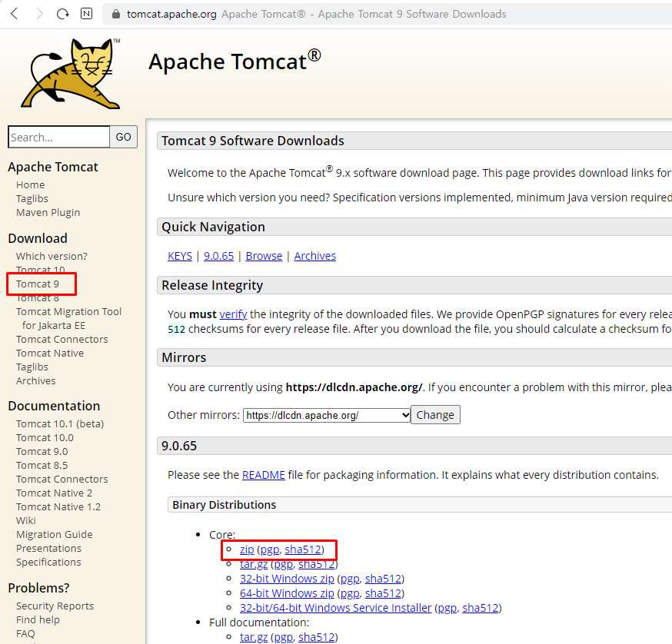
Task: Open Tomcat Migration Tool for Jakarta EE link
Action: pos(69,318)
